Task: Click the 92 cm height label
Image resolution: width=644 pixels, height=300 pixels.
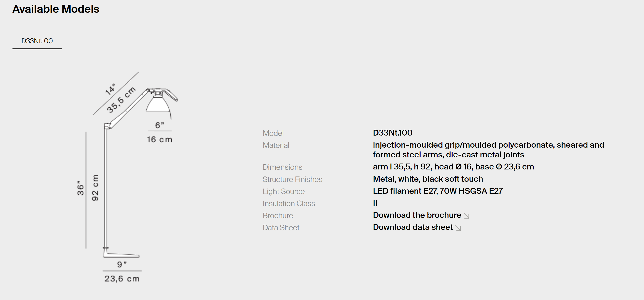Action: (x=95, y=188)
